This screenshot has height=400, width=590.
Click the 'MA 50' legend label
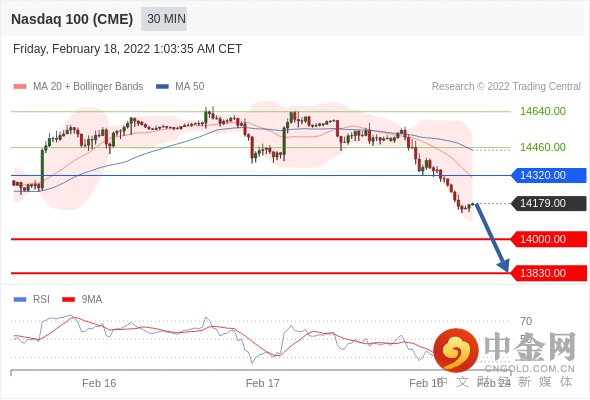tap(190, 87)
